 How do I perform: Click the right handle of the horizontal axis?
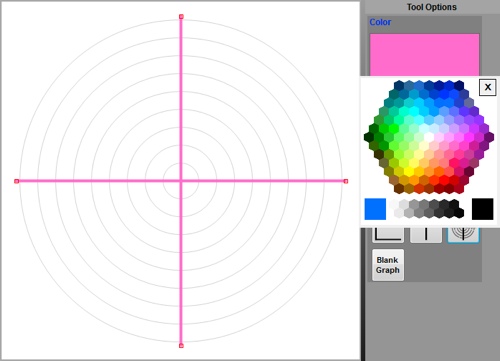pyautogui.click(x=346, y=181)
